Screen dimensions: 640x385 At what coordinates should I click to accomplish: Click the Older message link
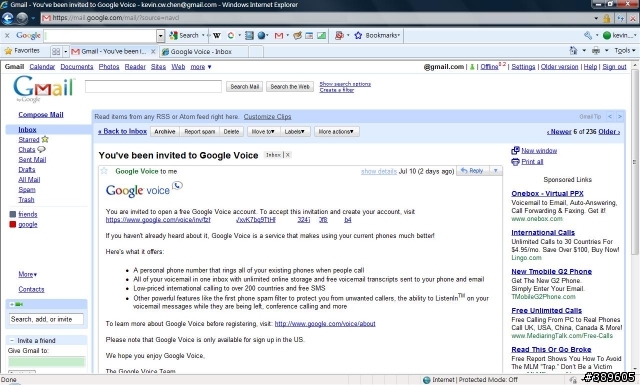pos(609,131)
